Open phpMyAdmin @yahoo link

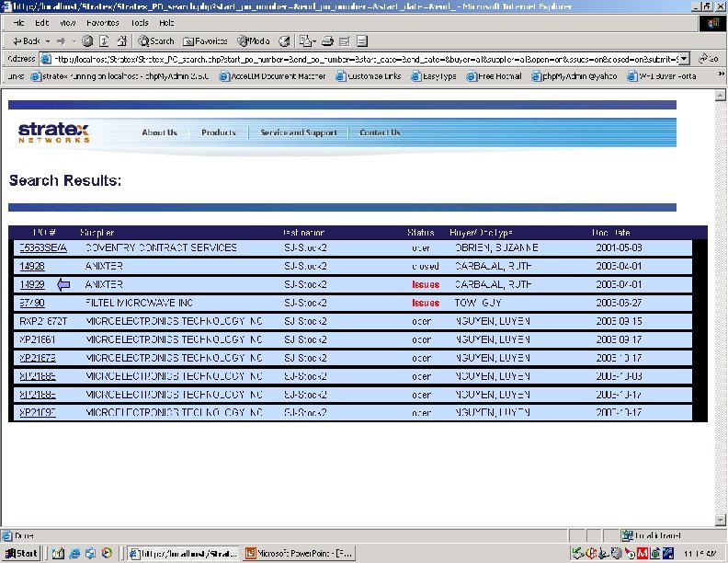(574, 76)
